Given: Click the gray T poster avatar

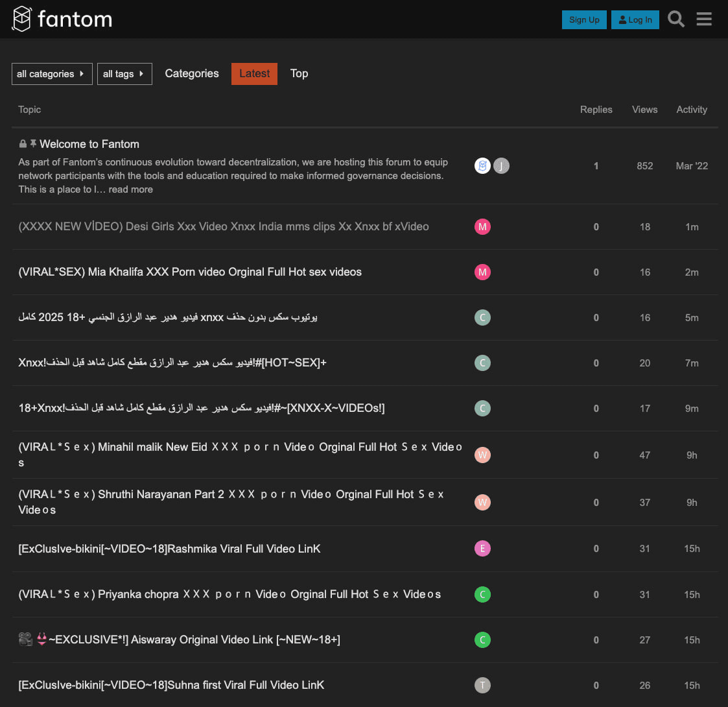Looking at the screenshot, I should [482, 685].
